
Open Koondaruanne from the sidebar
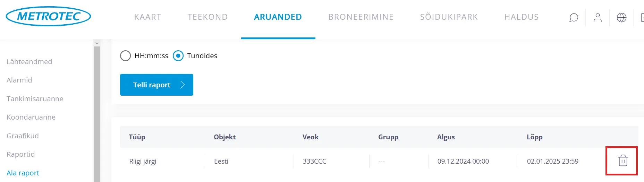tap(31, 117)
